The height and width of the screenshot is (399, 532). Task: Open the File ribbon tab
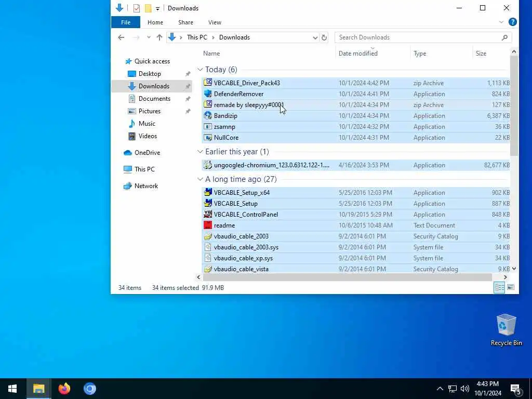(126, 22)
